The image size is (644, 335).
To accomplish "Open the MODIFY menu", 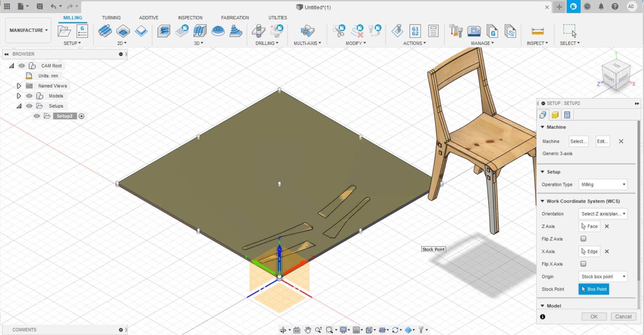I will tap(356, 43).
